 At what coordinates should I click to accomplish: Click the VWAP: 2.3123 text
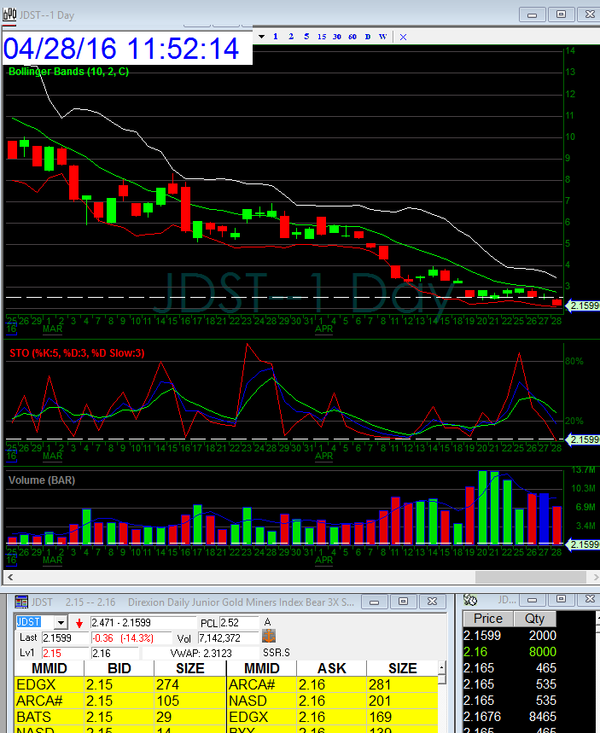(201, 653)
